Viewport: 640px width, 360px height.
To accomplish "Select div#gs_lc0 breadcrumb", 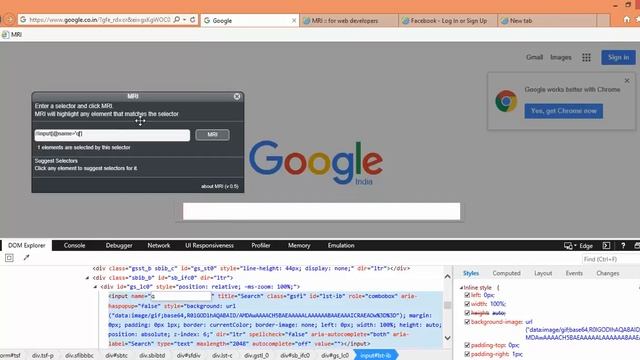I will pyautogui.click(x=335, y=356).
